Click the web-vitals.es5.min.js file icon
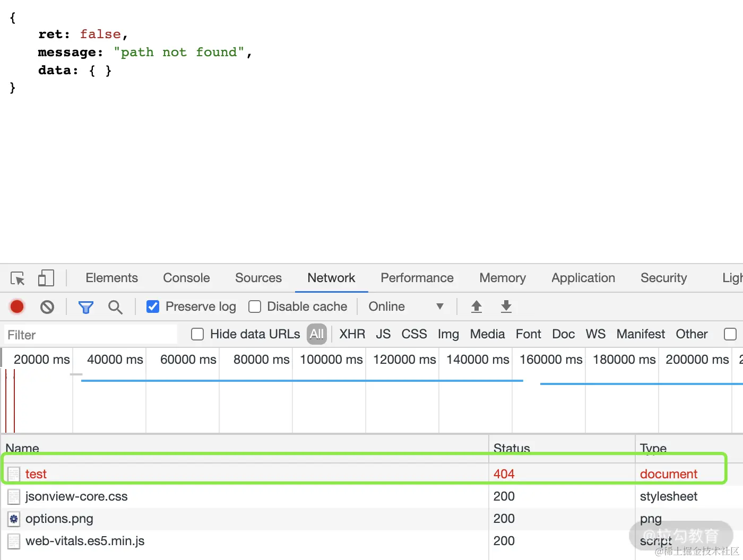The height and width of the screenshot is (560, 743). (14, 541)
